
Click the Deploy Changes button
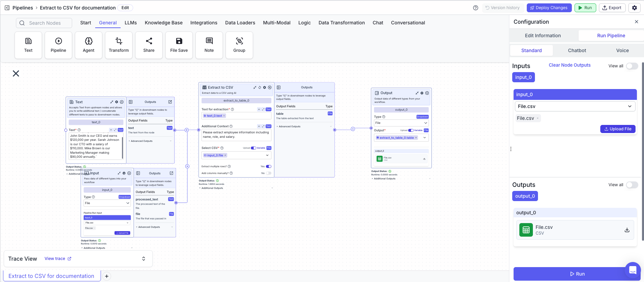(x=549, y=8)
